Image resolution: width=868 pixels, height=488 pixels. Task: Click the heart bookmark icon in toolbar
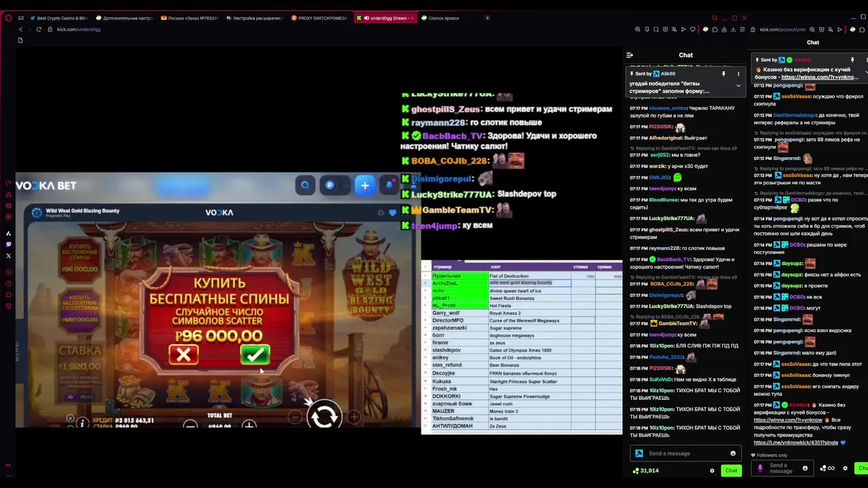point(692,29)
